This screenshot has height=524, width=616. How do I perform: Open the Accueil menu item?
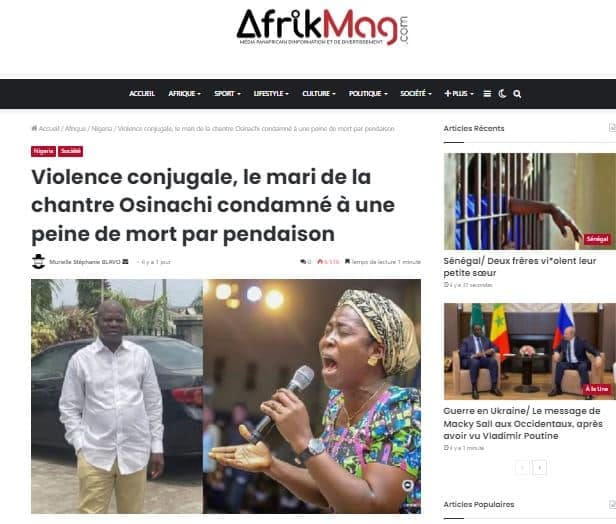(142, 94)
